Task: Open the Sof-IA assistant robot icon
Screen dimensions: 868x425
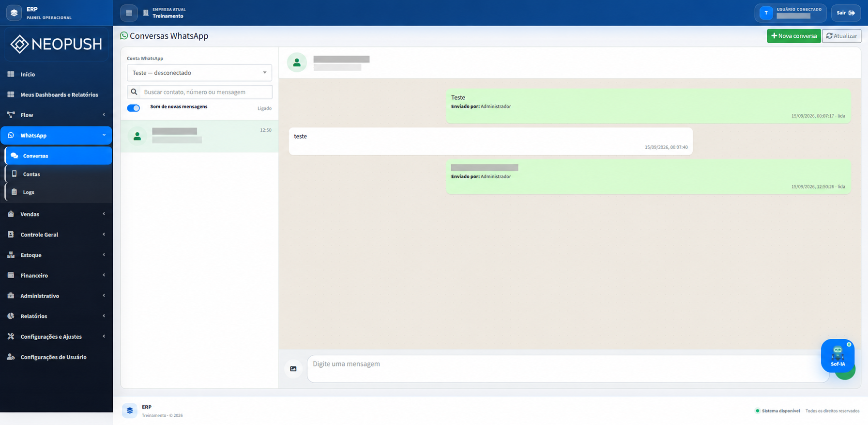Action: [x=838, y=356]
